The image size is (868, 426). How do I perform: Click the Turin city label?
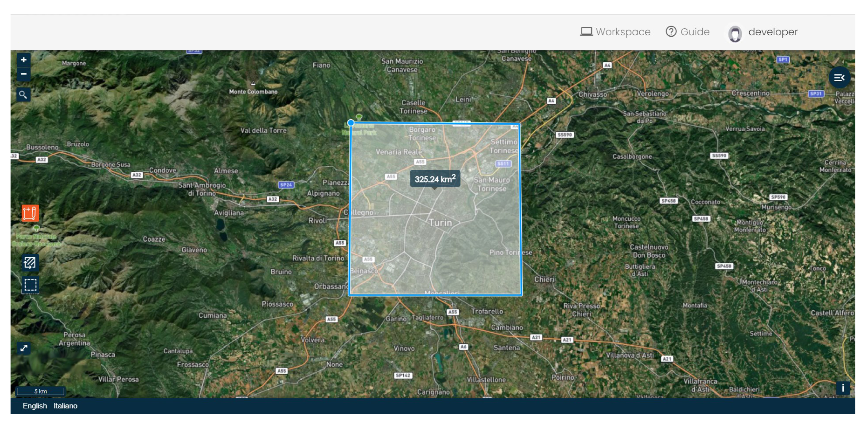440,223
